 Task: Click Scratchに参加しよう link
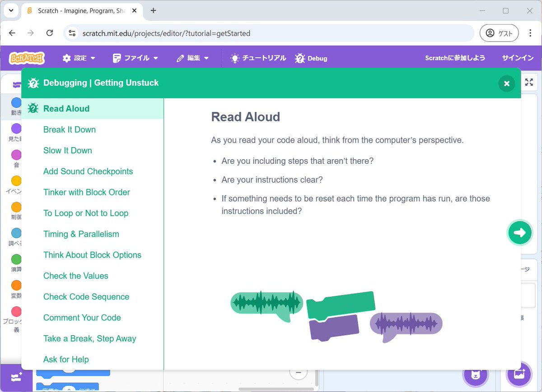455,58
